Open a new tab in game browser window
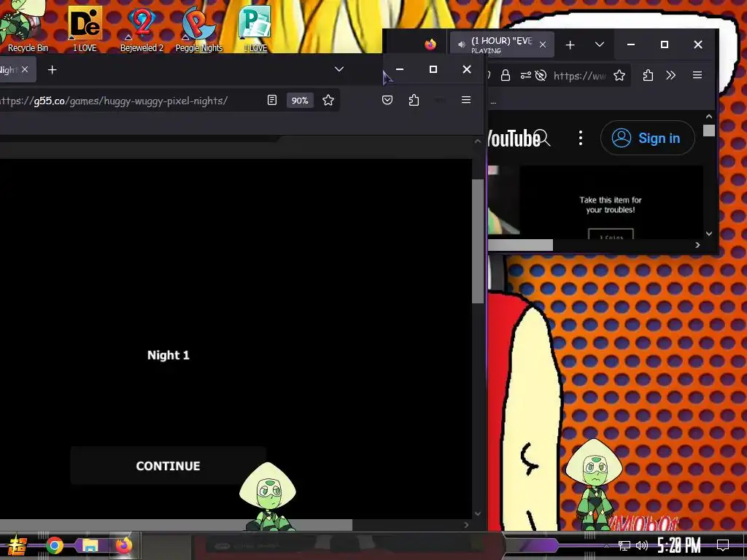The image size is (747, 560). tap(53, 70)
